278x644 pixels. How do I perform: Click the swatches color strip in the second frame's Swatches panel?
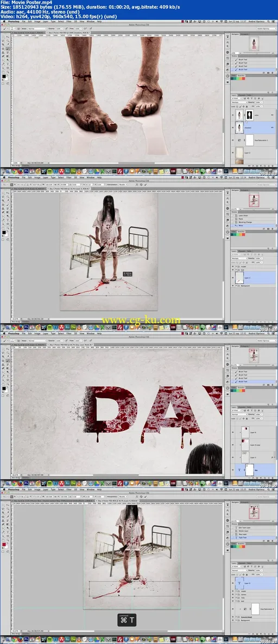tap(237, 235)
